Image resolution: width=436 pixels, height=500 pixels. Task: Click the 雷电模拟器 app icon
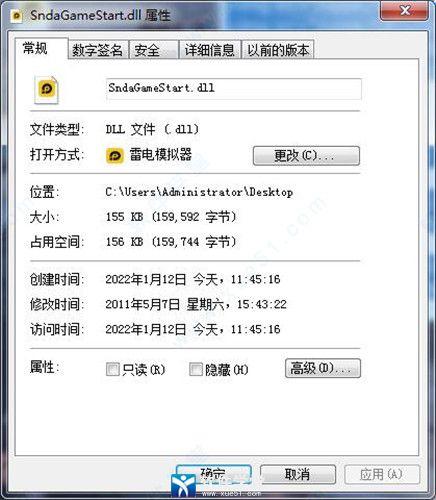[x=115, y=156]
